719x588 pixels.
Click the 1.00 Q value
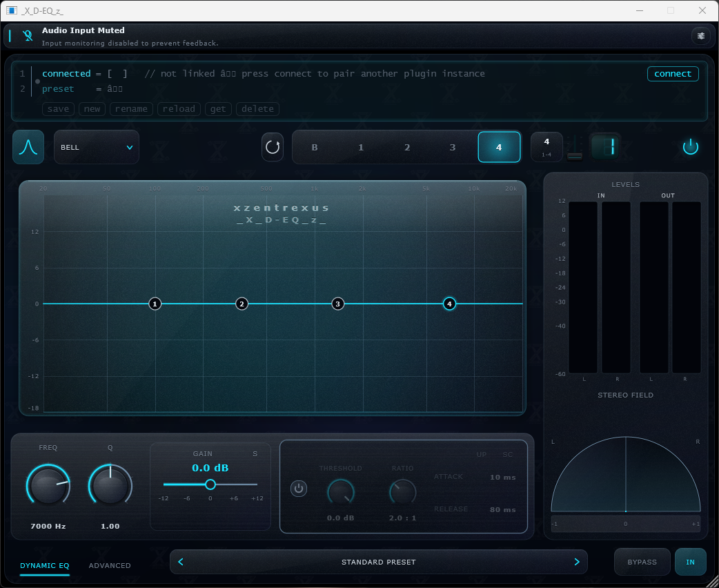click(x=110, y=526)
